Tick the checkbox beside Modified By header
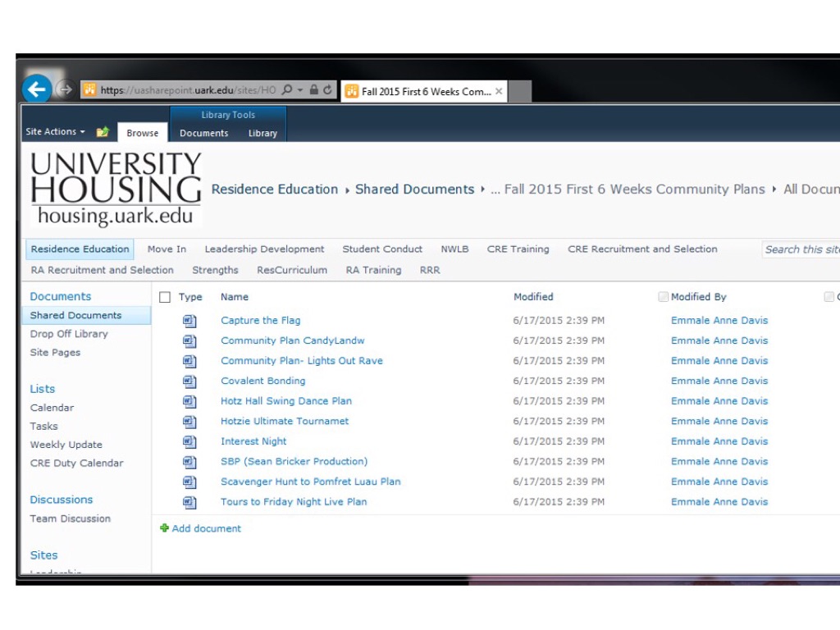This screenshot has height=630, width=840. (663, 297)
